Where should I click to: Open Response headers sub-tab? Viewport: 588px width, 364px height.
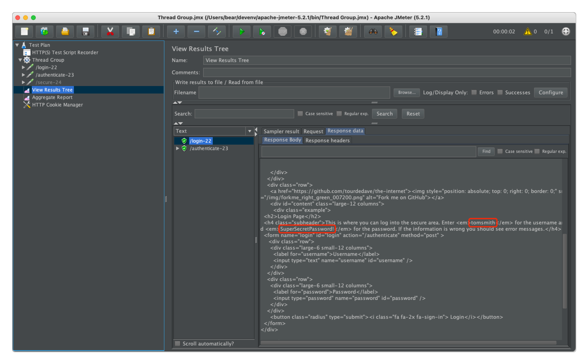tap(327, 140)
